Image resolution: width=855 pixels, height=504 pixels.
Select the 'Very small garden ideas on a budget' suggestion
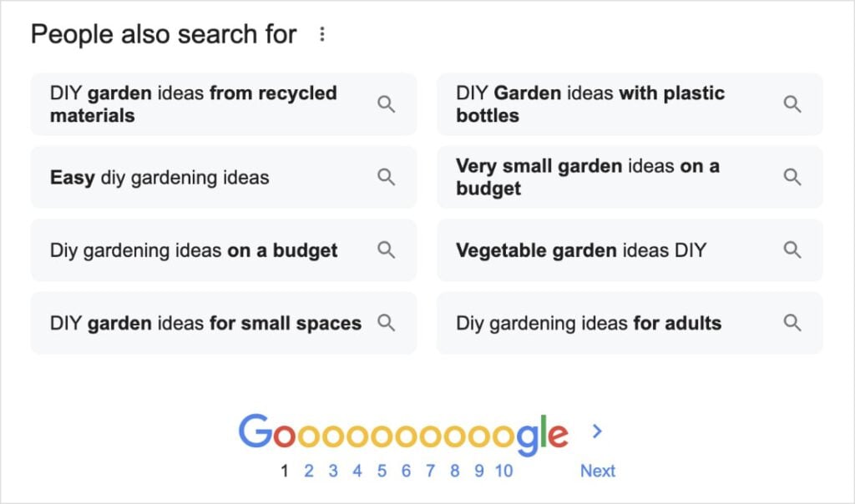click(586, 177)
